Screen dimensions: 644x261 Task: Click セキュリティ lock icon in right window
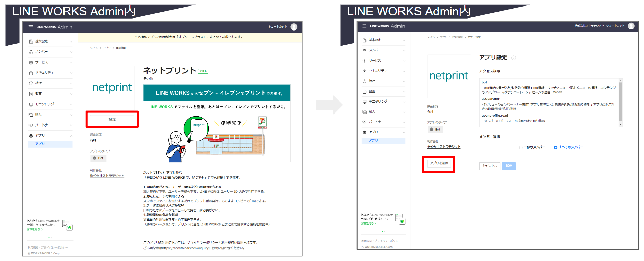coord(365,71)
